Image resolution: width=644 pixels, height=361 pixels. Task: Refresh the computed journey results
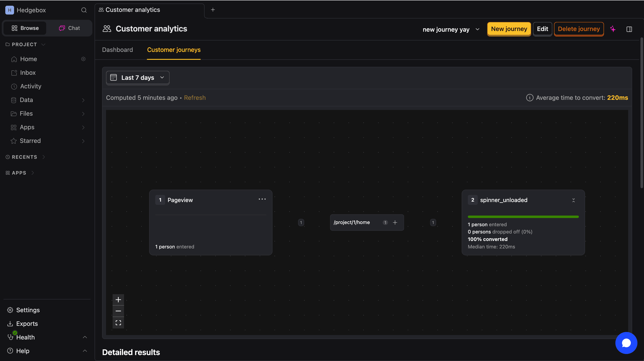pos(195,97)
